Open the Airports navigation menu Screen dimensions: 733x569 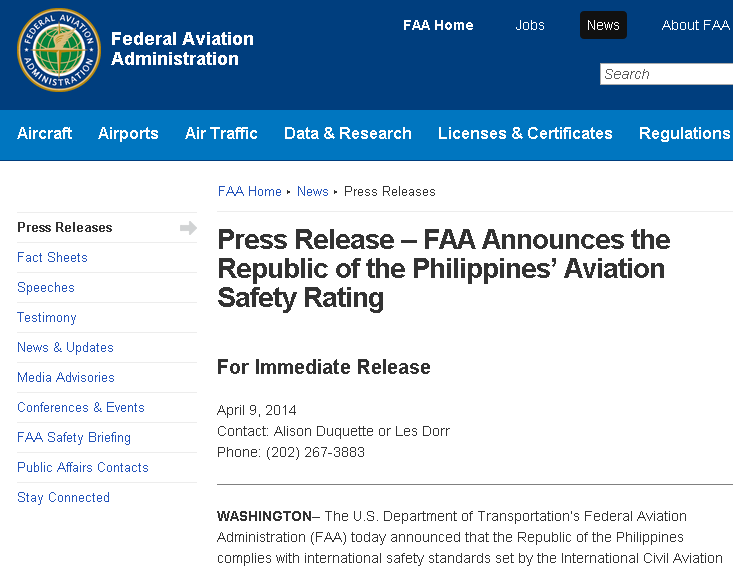(128, 134)
